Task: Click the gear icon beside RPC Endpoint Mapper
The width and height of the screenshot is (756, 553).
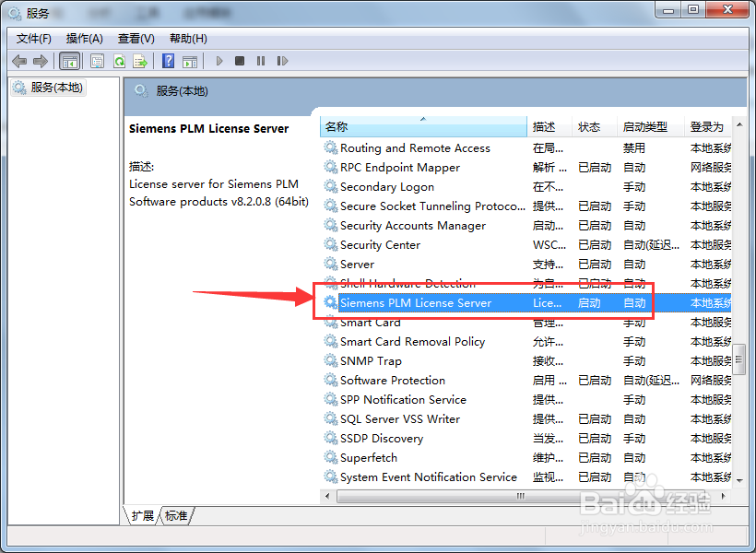Action: [x=330, y=167]
